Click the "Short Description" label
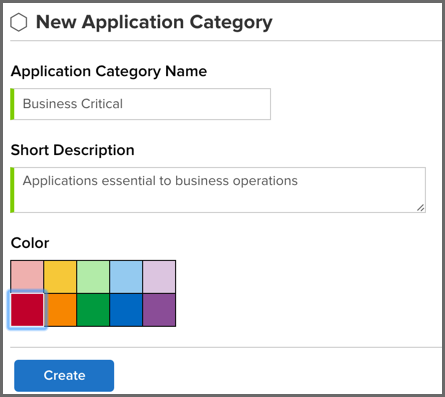 72,150
